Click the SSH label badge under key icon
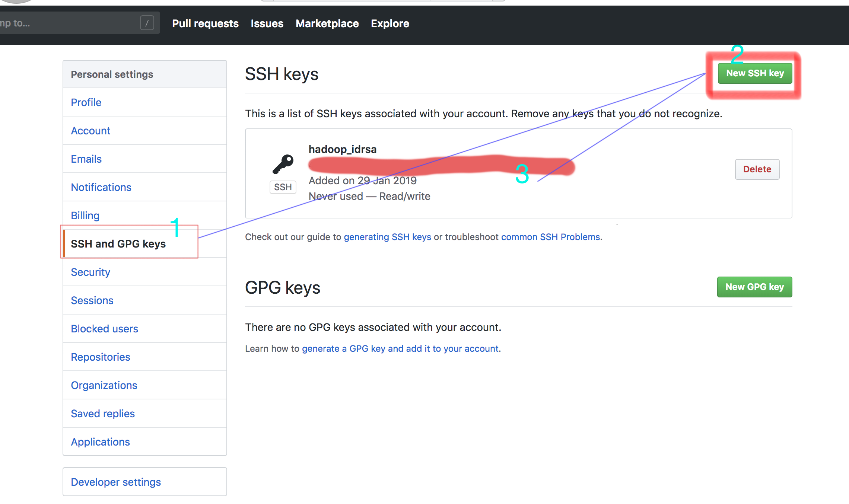The image size is (849, 504). click(283, 187)
